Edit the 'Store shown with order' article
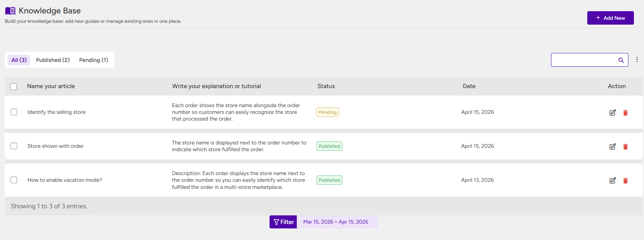 tap(613, 146)
